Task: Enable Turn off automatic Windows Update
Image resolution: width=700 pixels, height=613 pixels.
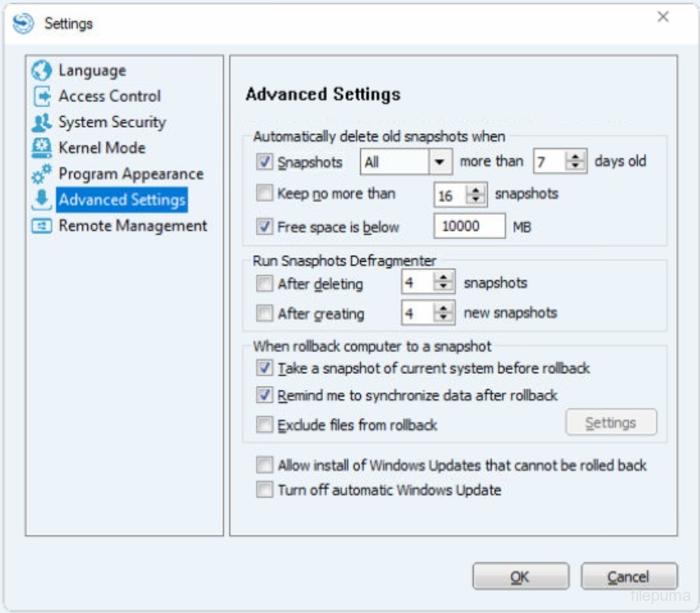Action: coord(264,490)
